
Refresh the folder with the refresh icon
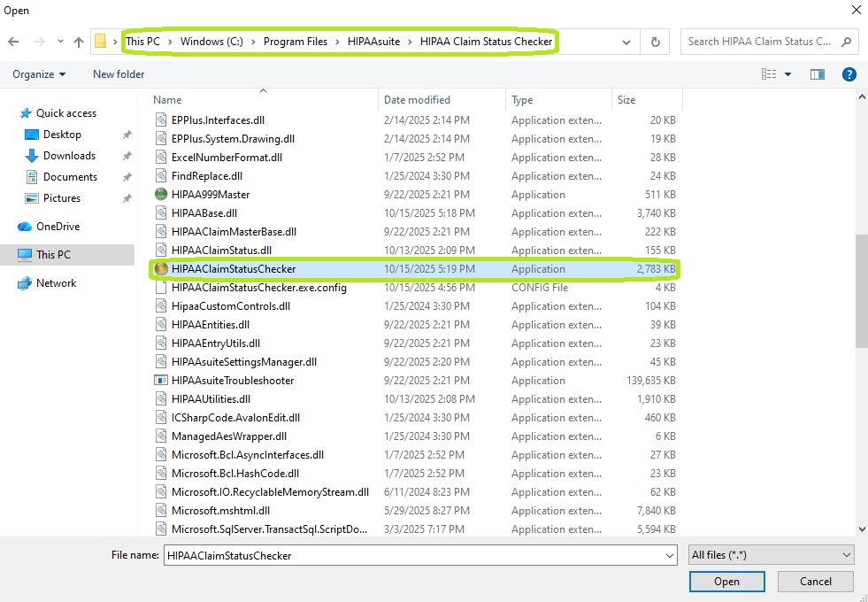(655, 42)
